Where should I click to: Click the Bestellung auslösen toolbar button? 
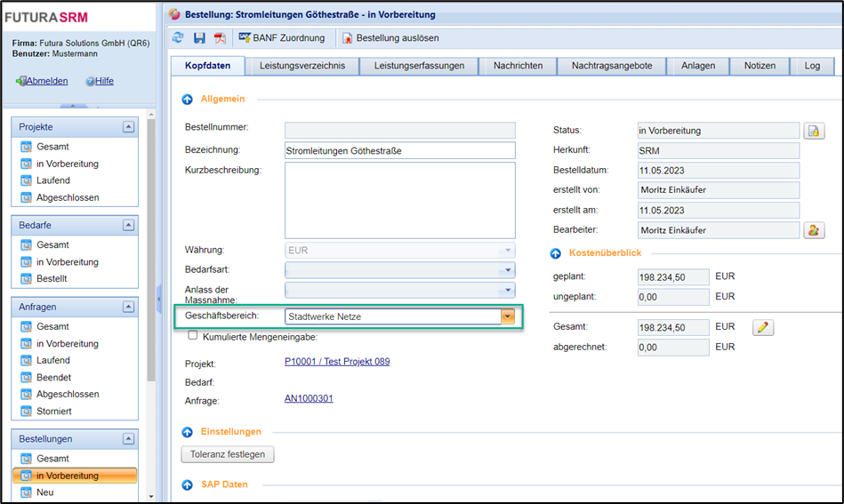pyautogui.click(x=390, y=38)
